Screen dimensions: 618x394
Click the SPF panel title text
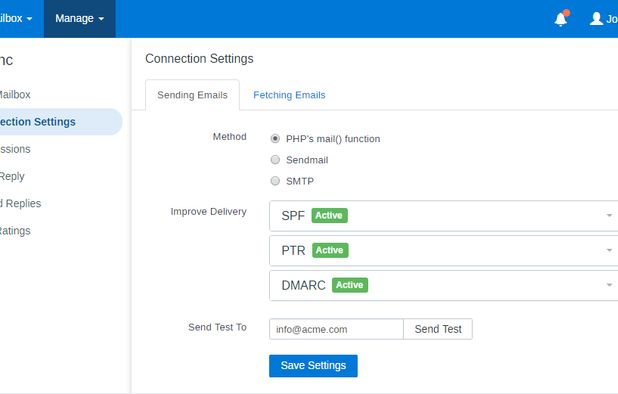pyautogui.click(x=293, y=216)
